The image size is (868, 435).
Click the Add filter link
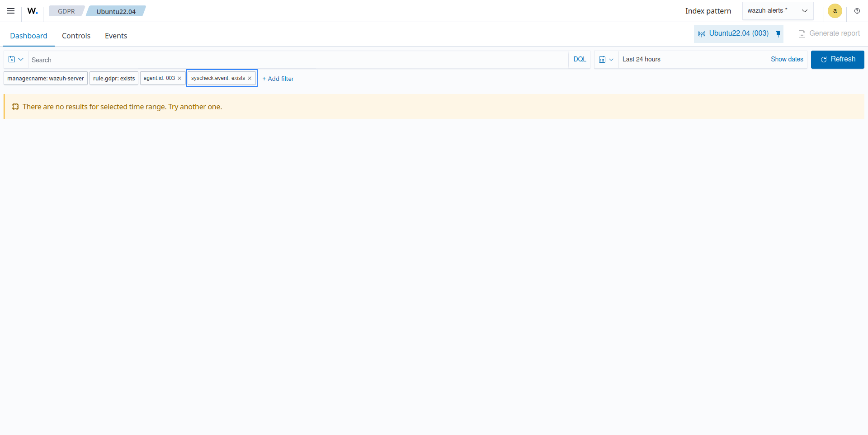(278, 79)
